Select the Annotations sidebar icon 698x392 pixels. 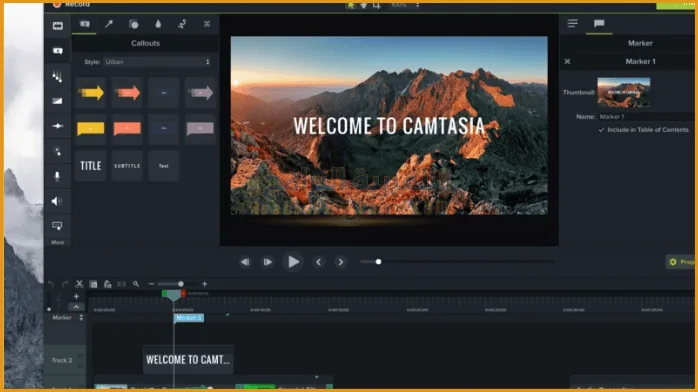57,51
